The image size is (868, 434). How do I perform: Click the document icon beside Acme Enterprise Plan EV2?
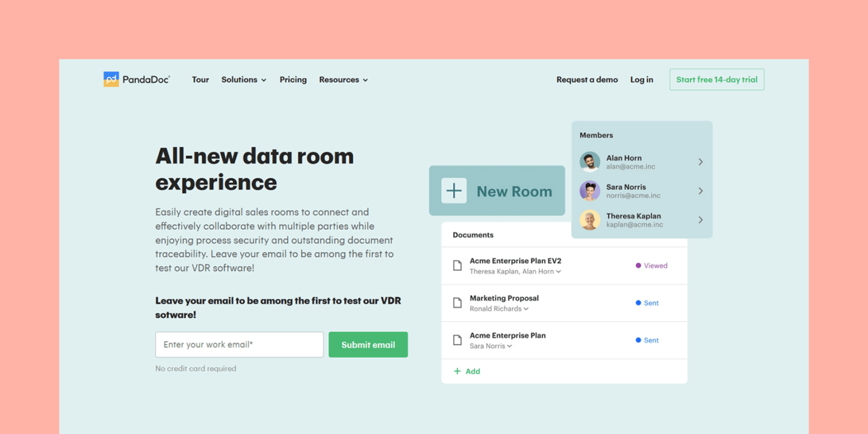pos(457,265)
